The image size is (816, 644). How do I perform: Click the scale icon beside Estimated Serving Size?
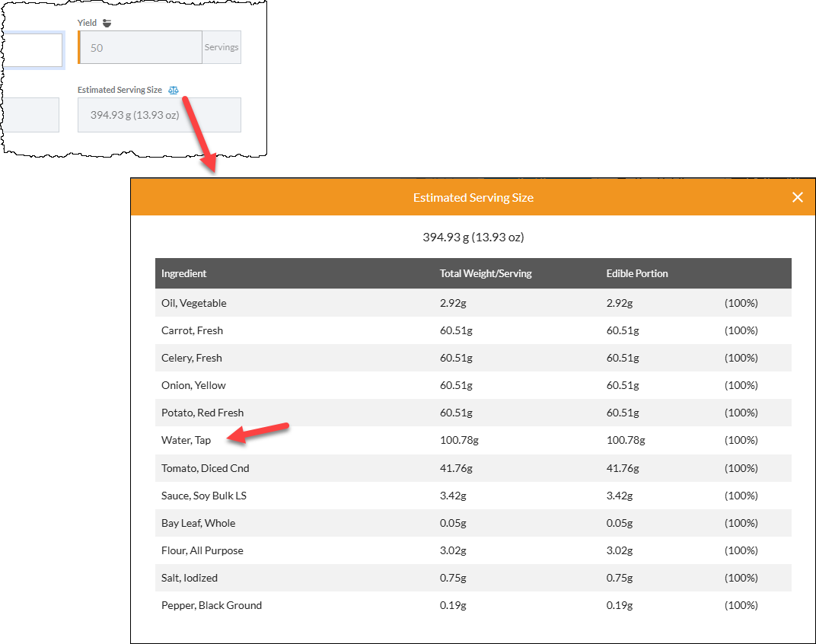pyautogui.click(x=174, y=90)
